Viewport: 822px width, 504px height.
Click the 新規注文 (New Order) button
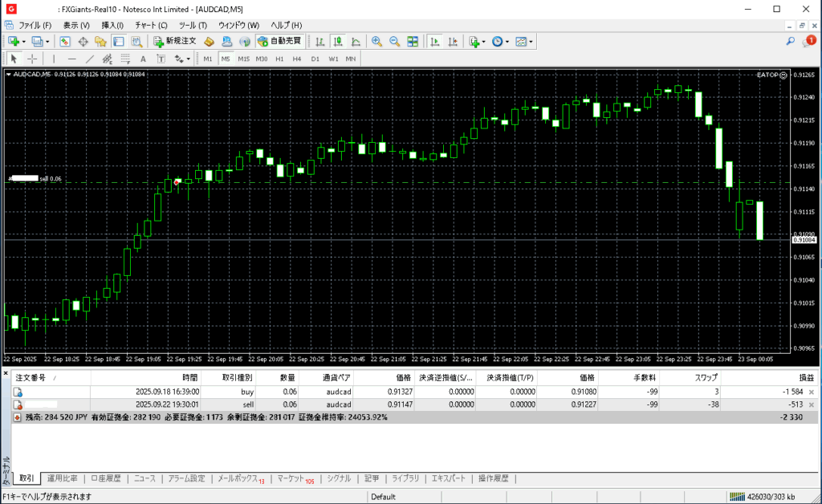tap(174, 41)
